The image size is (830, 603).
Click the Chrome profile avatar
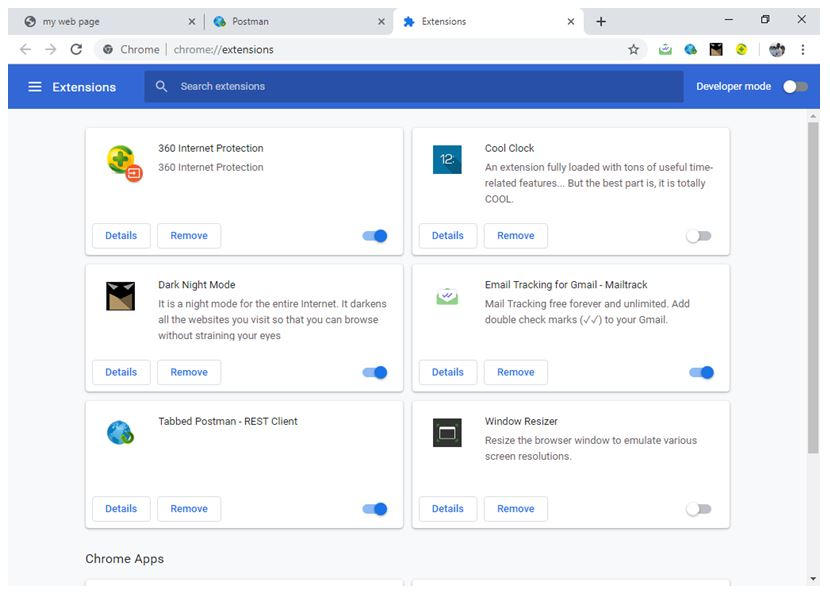coord(777,49)
